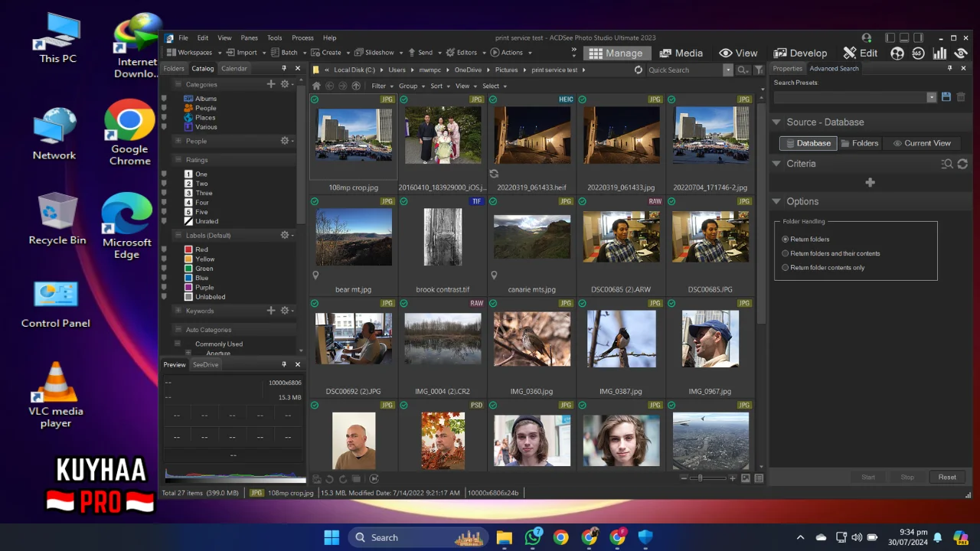Click the user account icon in title bar

coord(867,37)
